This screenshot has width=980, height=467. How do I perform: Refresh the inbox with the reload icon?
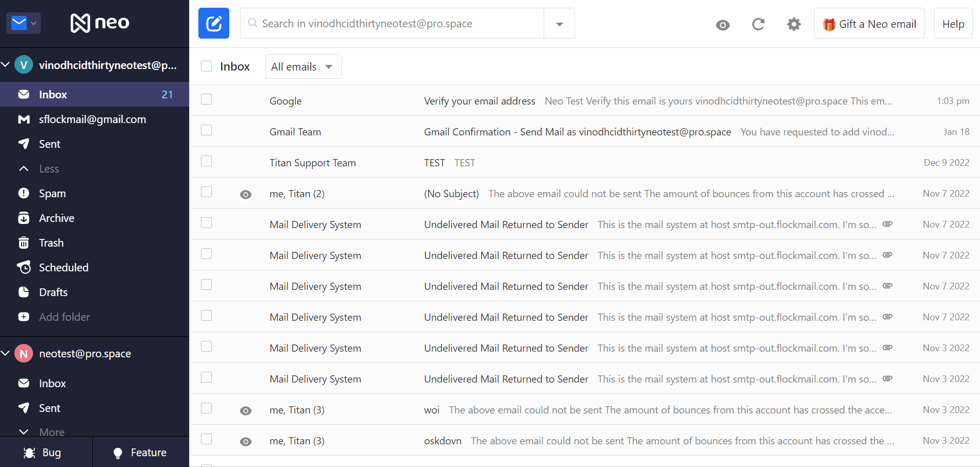click(x=758, y=24)
